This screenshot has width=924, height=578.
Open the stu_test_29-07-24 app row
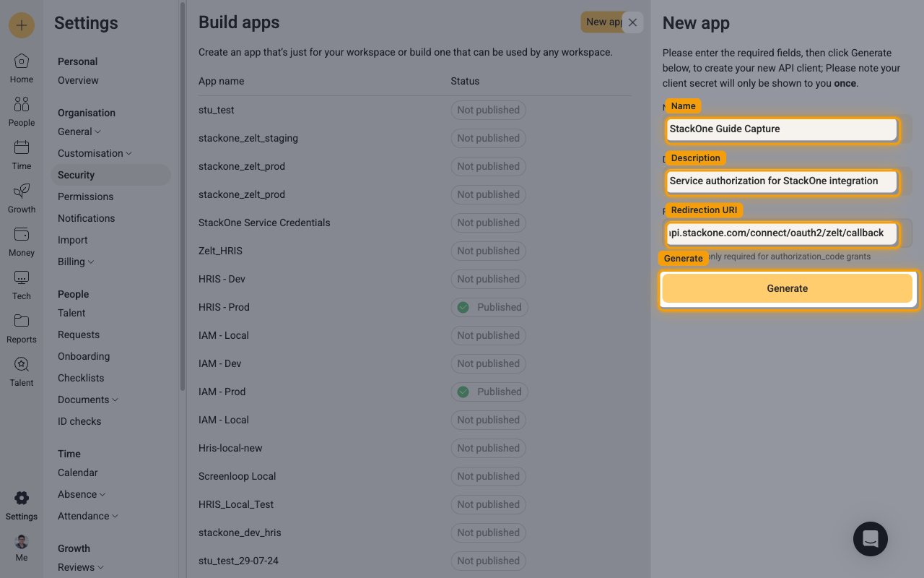(414, 561)
